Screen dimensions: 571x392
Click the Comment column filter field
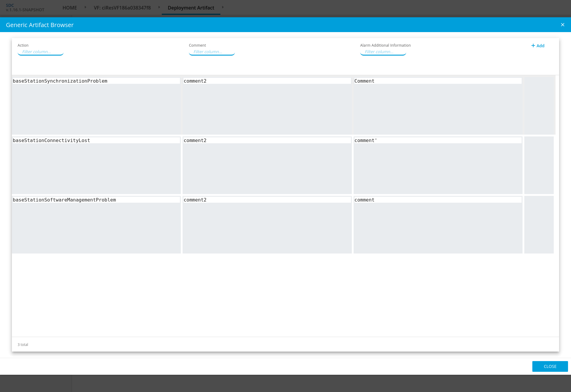click(x=212, y=52)
